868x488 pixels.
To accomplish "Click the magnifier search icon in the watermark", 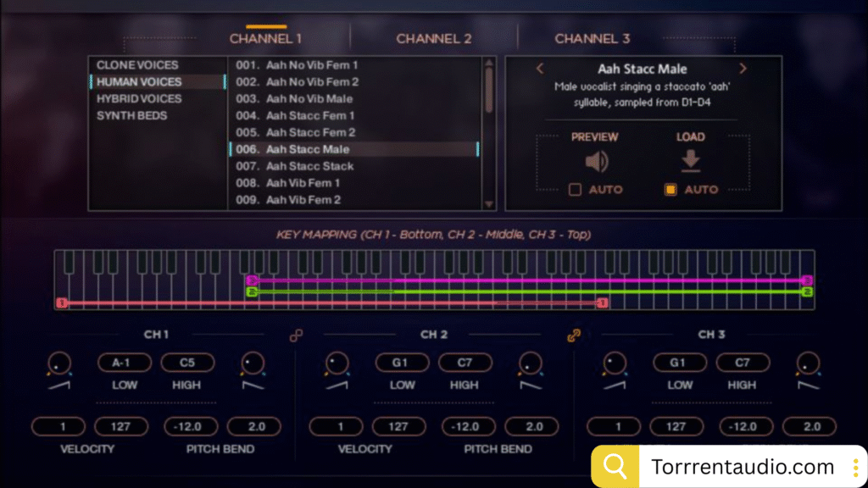I will click(615, 467).
